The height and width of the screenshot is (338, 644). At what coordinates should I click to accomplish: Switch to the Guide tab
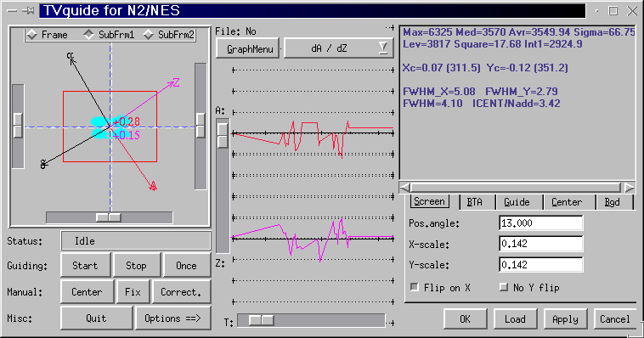(517, 202)
